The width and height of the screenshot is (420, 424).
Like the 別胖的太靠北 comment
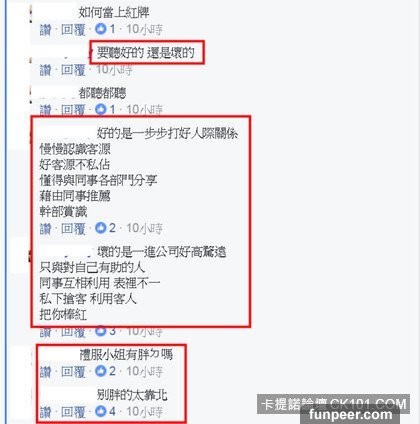(x=46, y=412)
